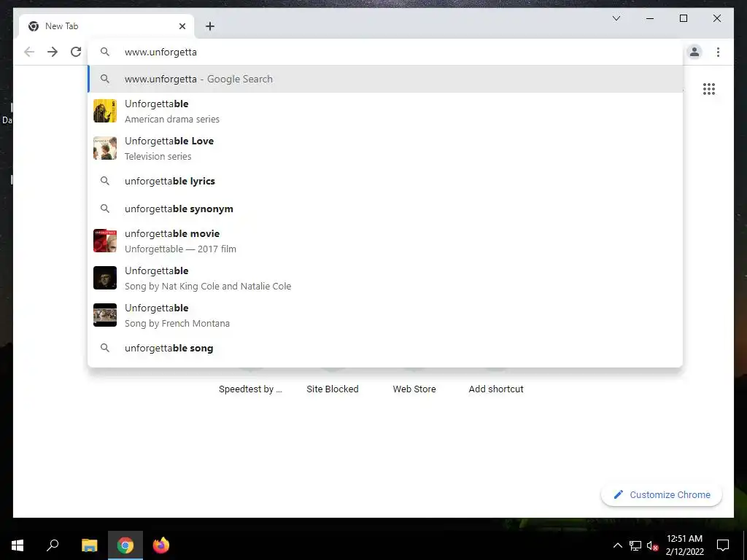Open the Site Blocked shortcut
Viewport: 747px width, 560px height.
[x=333, y=389]
